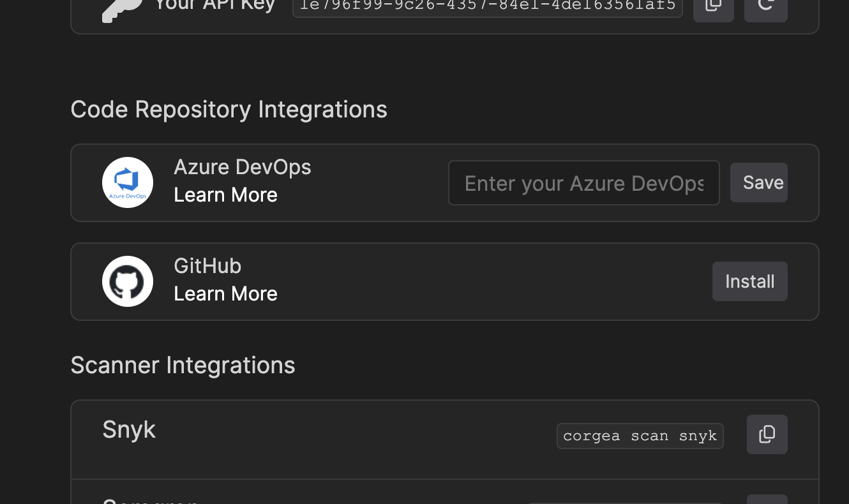Copy the corgea scan snyk command
Screen dimensions: 849x504
[767, 434]
